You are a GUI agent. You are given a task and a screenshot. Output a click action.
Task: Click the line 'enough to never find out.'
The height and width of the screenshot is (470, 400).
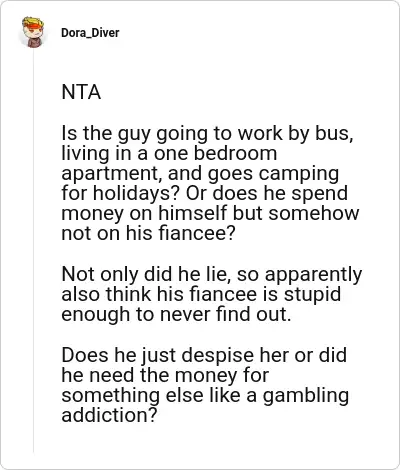point(176,315)
